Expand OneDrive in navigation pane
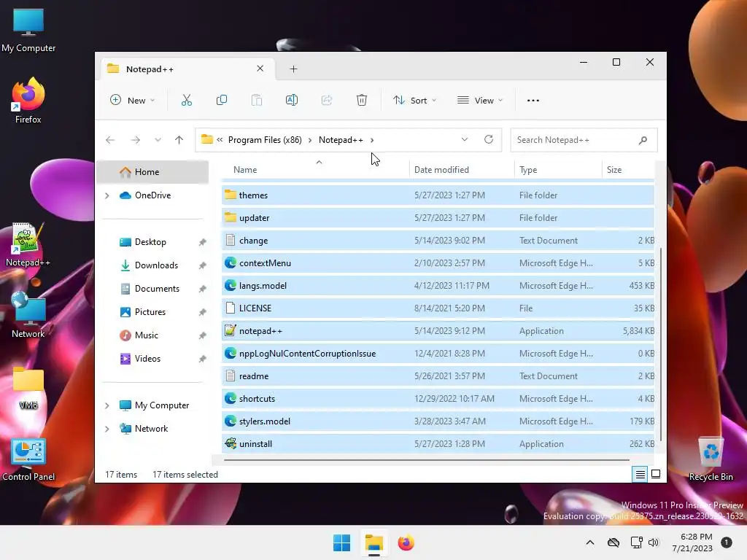 pyautogui.click(x=107, y=195)
